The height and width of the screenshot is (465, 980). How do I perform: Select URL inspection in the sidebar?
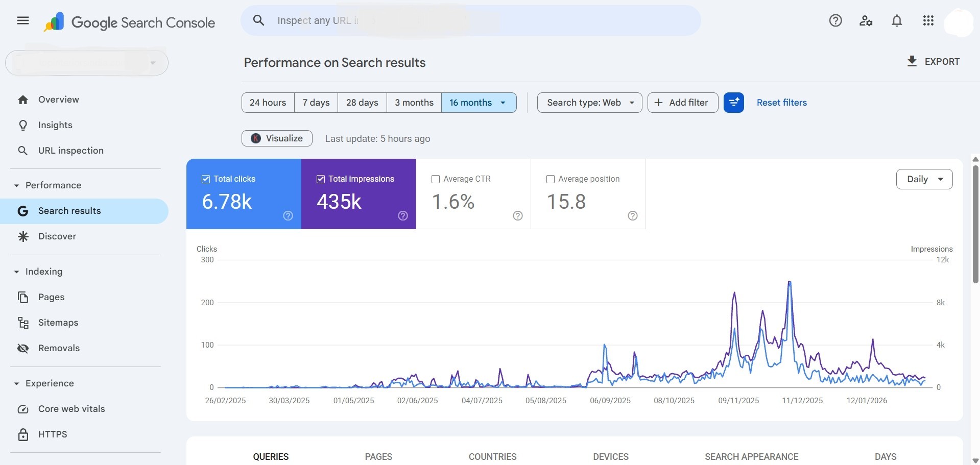(x=70, y=150)
